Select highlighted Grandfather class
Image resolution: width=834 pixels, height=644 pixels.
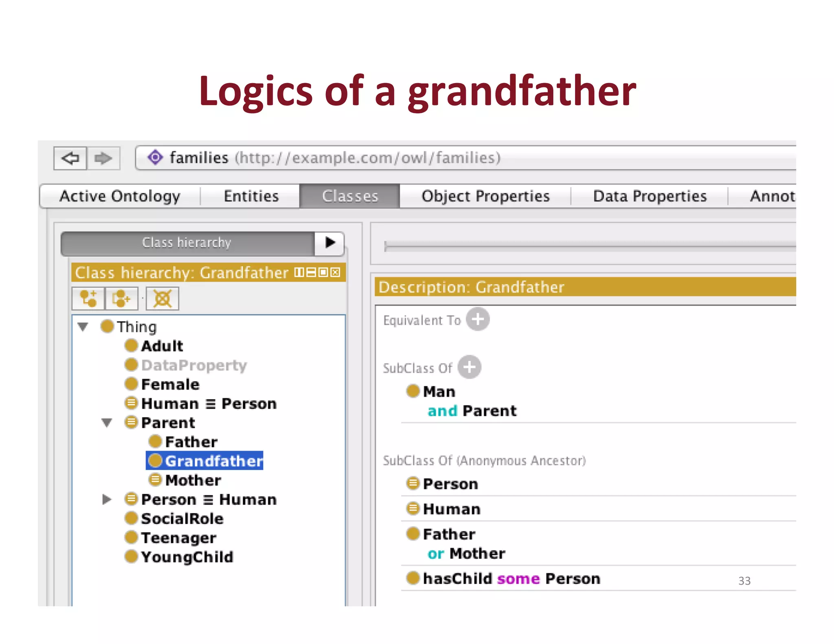[x=205, y=460]
